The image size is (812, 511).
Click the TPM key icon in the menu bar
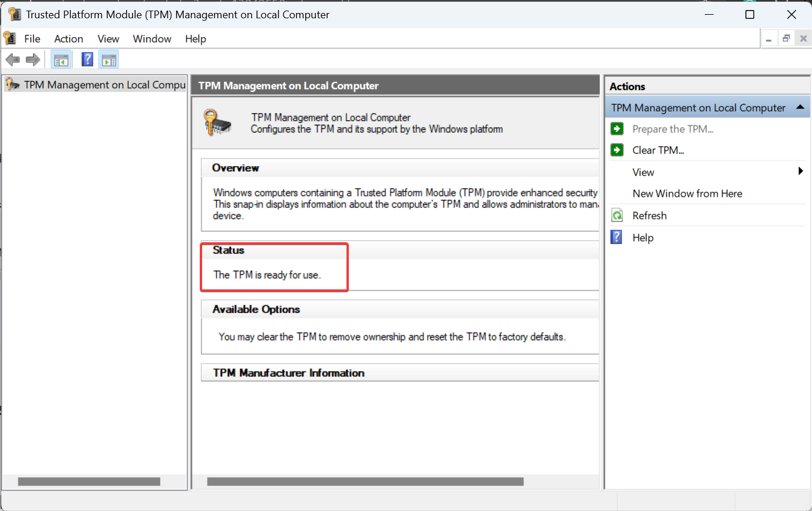click(x=10, y=39)
